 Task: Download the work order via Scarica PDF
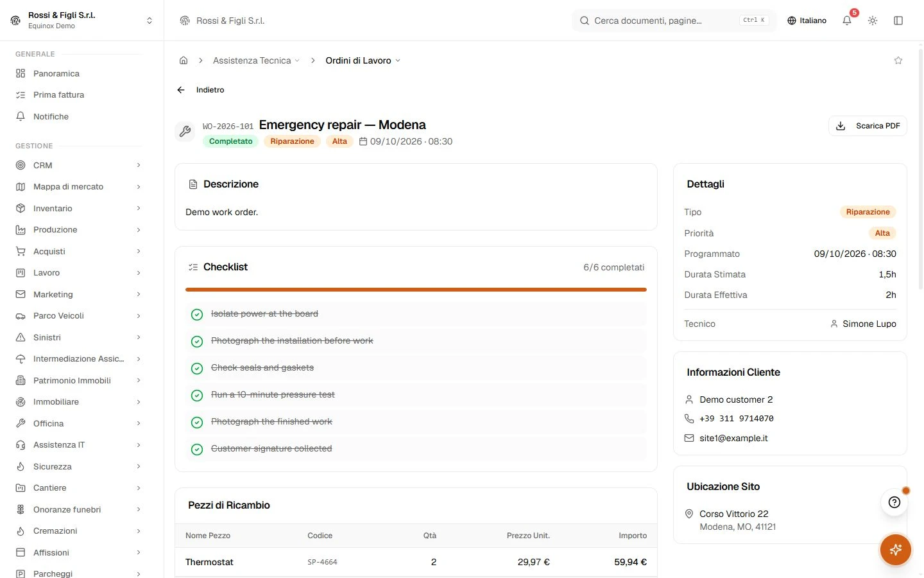pyautogui.click(x=868, y=126)
